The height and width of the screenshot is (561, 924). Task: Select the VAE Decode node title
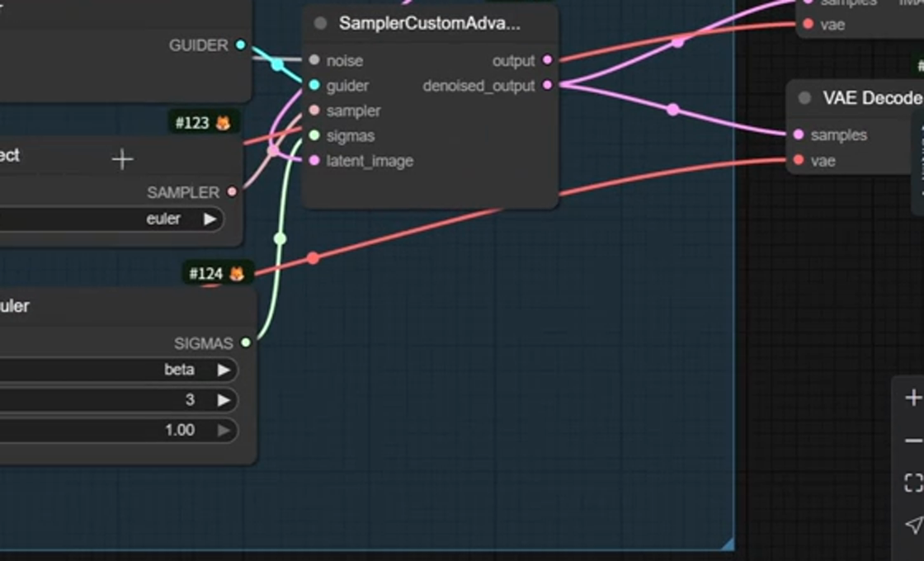[x=873, y=98]
